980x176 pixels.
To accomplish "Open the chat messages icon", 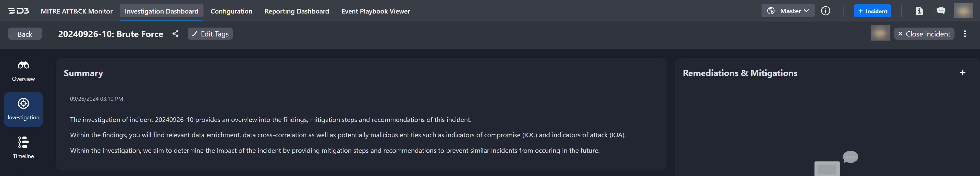I will [x=941, y=11].
